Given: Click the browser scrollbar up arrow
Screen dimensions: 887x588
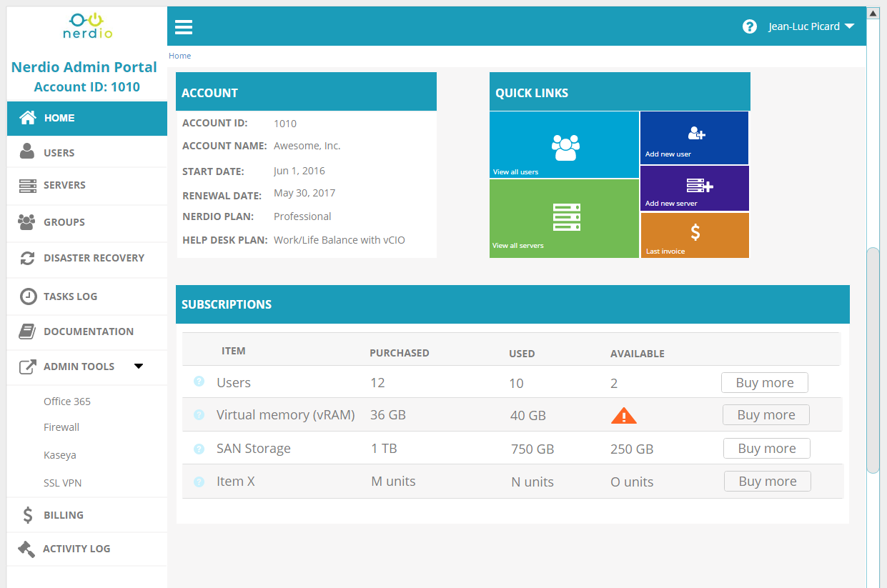Looking at the screenshot, I should (x=873, y=13).
